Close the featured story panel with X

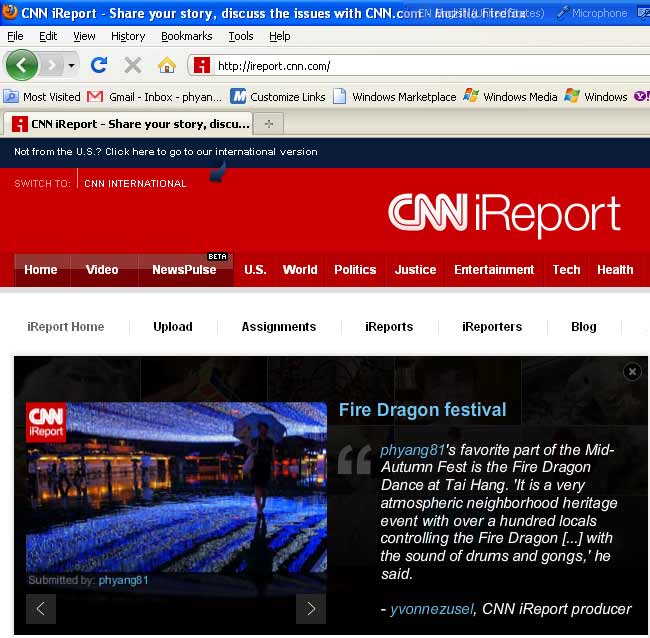(632, 371)
